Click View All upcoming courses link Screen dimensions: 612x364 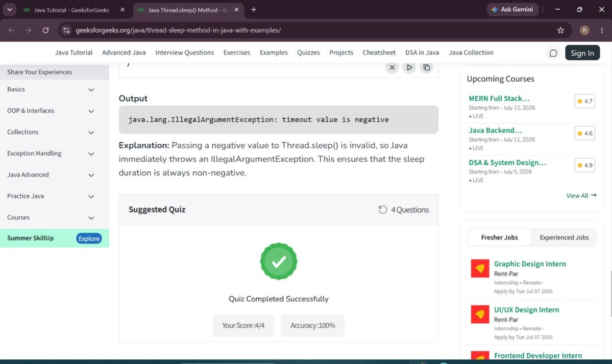[581, 196]
